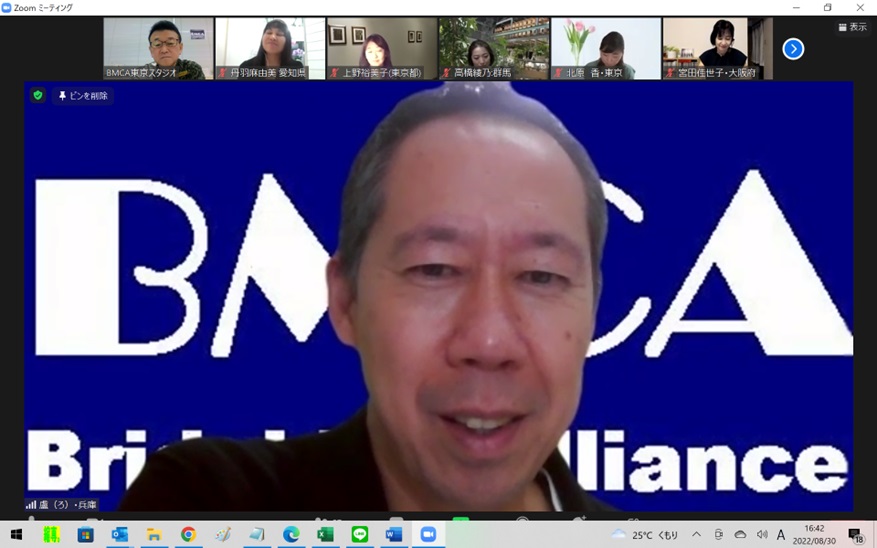The image size is (877, 548).
Task: Show next participants with blue arrow
Action: (x=793, y=49)
